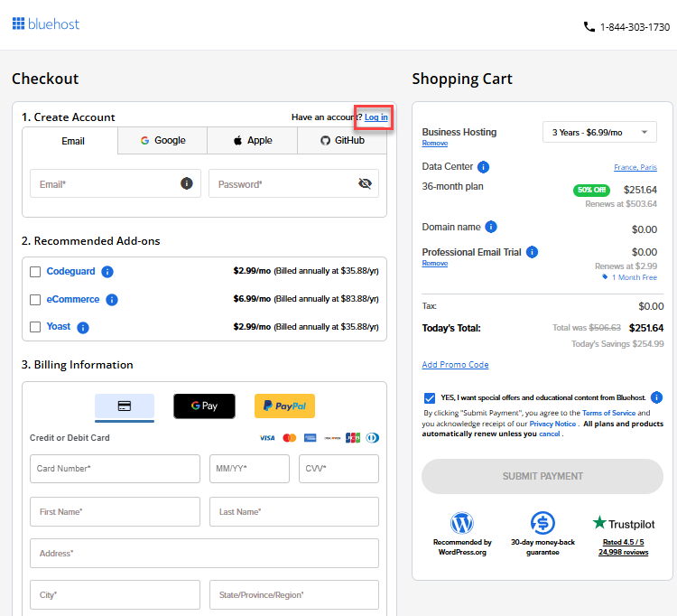Click Add Promo Code
This screenshot has height=616, width=677.
[x=455, y=365]
